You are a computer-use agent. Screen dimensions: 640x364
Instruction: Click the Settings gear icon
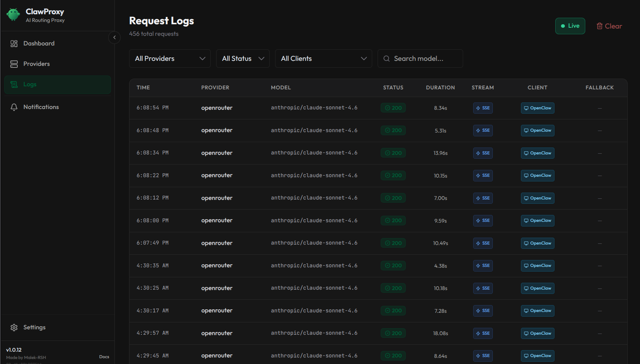click(x=14, y=327)
